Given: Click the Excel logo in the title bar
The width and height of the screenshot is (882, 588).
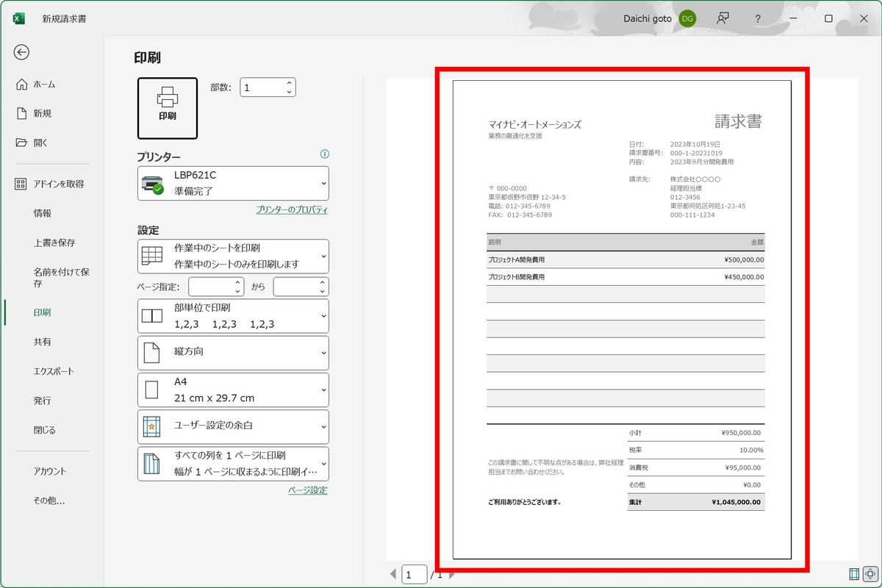Looking at the screenshot, I should (x=19, y=18).
